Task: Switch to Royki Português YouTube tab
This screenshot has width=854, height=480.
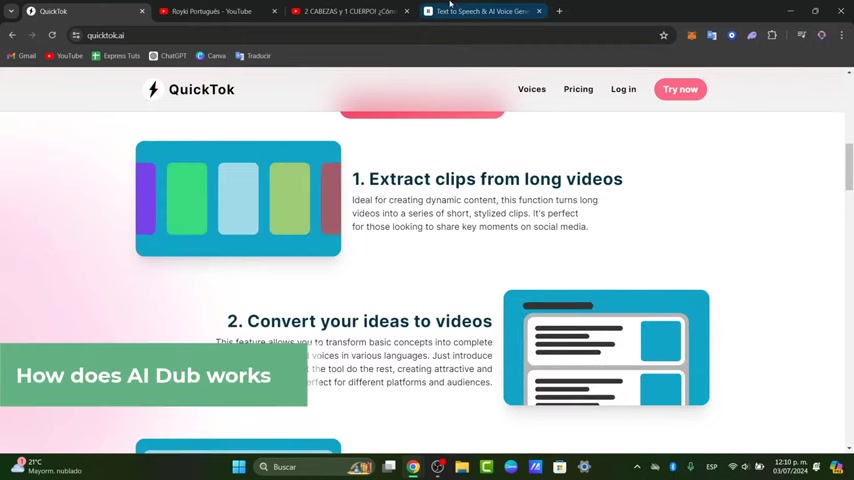Action: 218,11
